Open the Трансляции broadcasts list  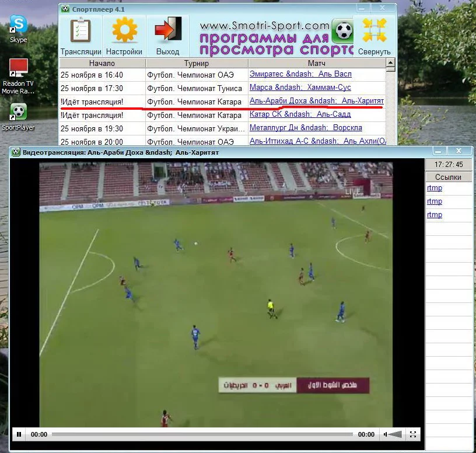pos(80,36)
